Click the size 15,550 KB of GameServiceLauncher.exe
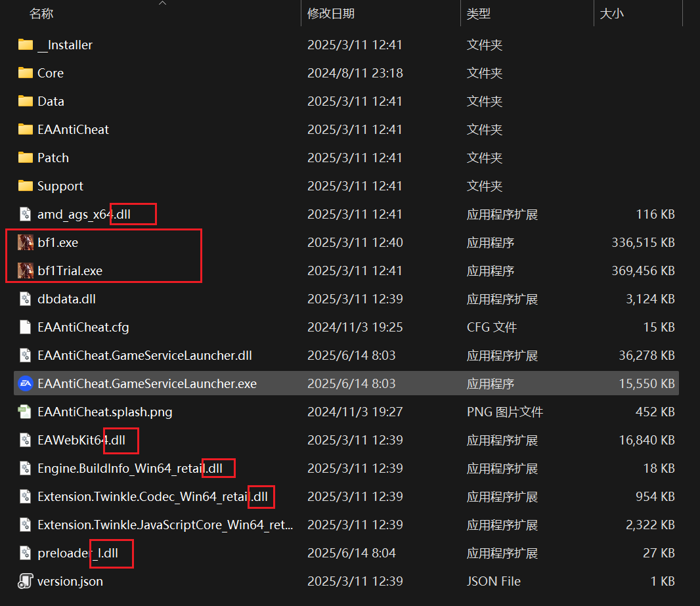This screenshot has height=606, width=700. [646, 383]
